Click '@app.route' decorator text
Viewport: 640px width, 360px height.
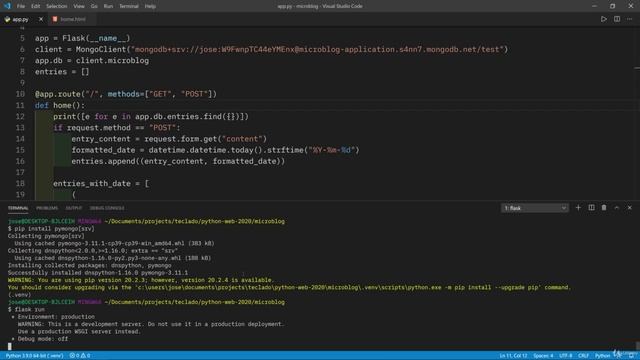(x=58, y=94)
